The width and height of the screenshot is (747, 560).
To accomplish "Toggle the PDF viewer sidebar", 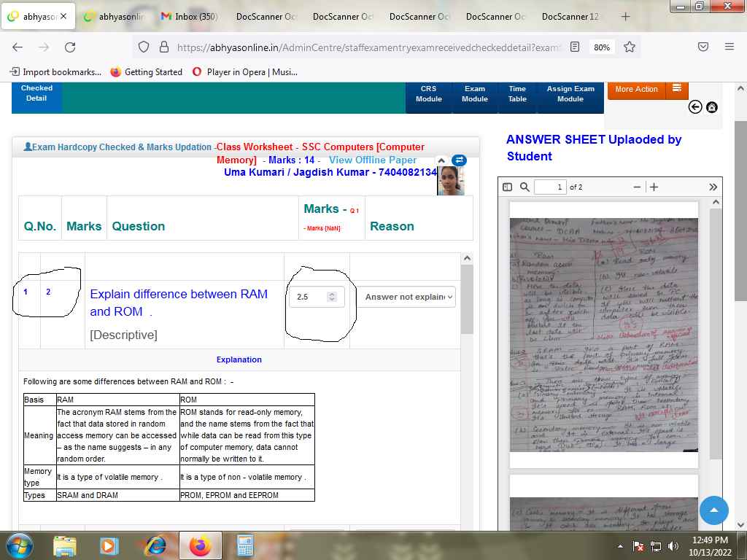I will 508,187.
